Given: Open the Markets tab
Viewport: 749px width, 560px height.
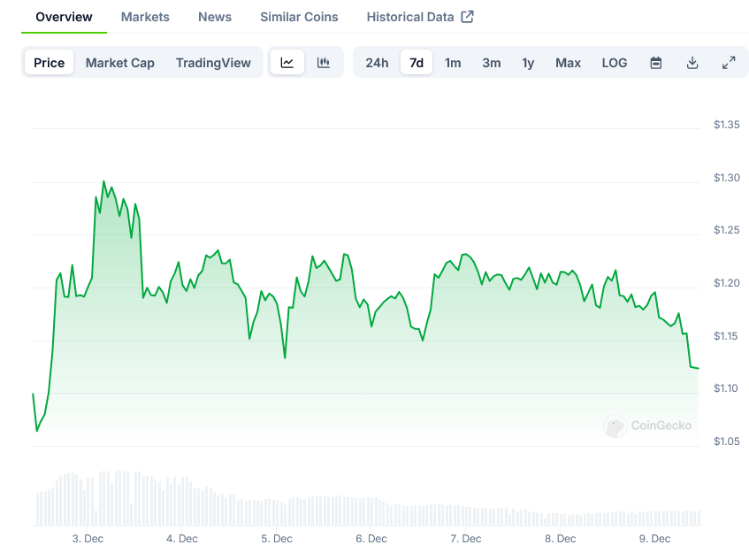Looking at the screenshot, I should [x=145, y=17].
